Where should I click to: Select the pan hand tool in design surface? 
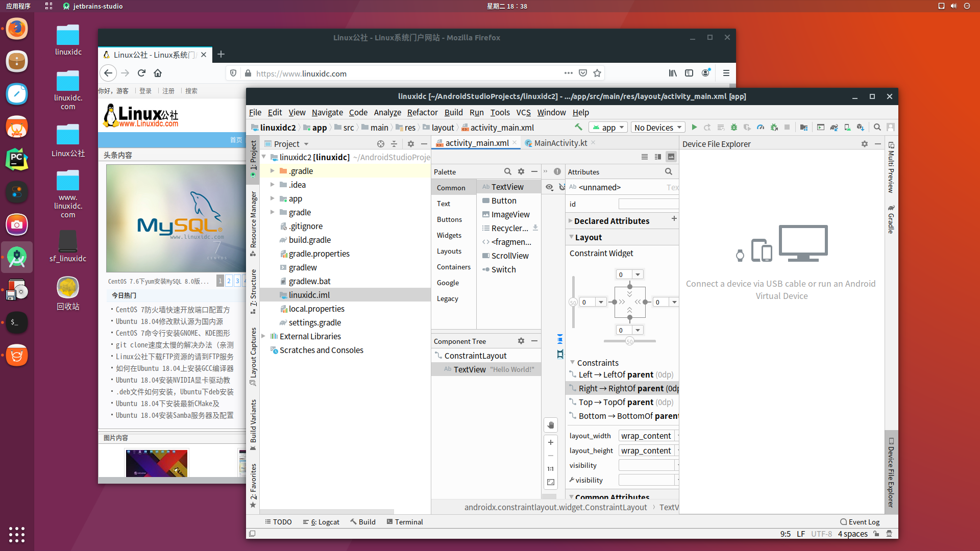coord(551,425)
